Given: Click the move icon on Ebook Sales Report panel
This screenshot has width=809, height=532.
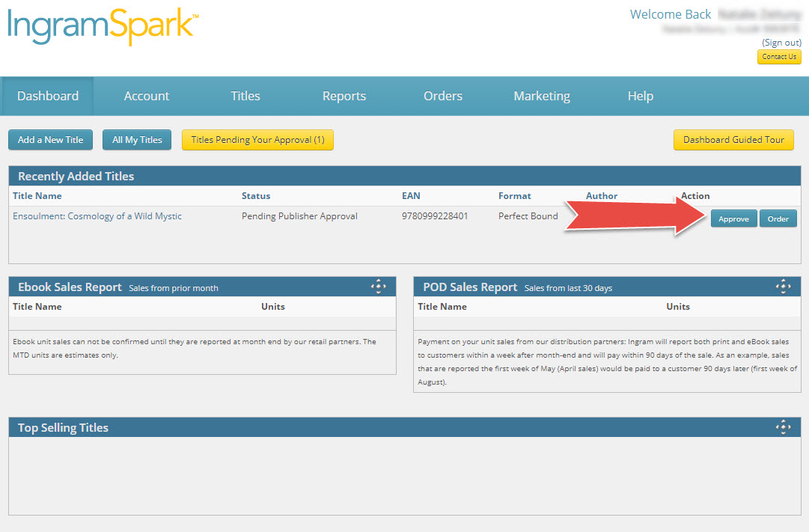Looking at the screenshot, I should pyautogui.click(x=378, y=287).
